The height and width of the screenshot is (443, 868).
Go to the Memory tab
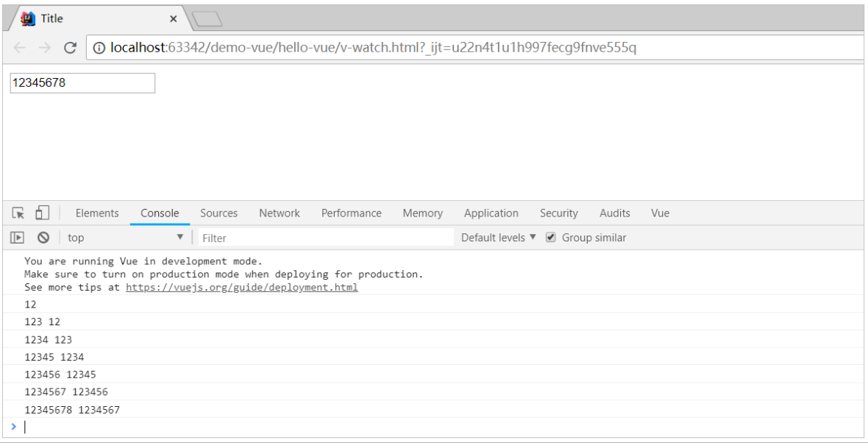[422, 213]
